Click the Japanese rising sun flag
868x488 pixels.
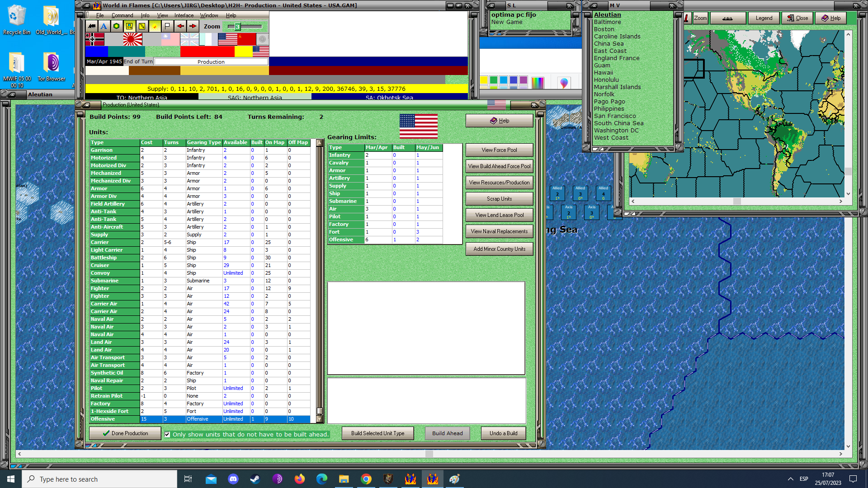[132, 40]
